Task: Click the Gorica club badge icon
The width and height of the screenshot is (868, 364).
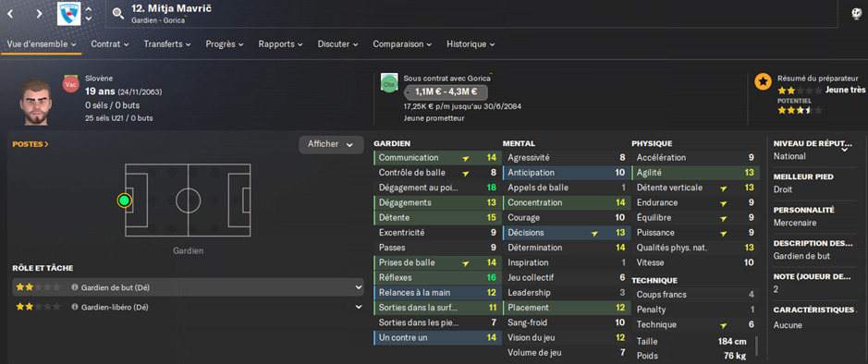Action: [x=68, y=14]
